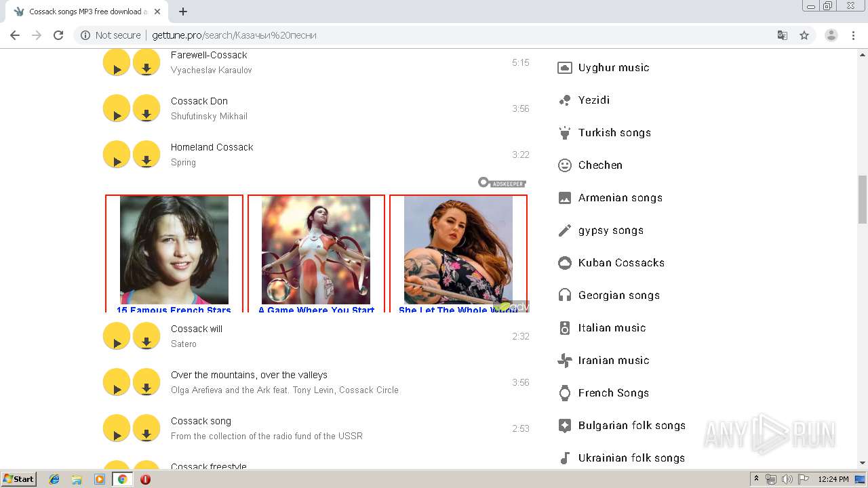Go back to previous page
This screenshot has height=488, width=868.
point(15,35)
